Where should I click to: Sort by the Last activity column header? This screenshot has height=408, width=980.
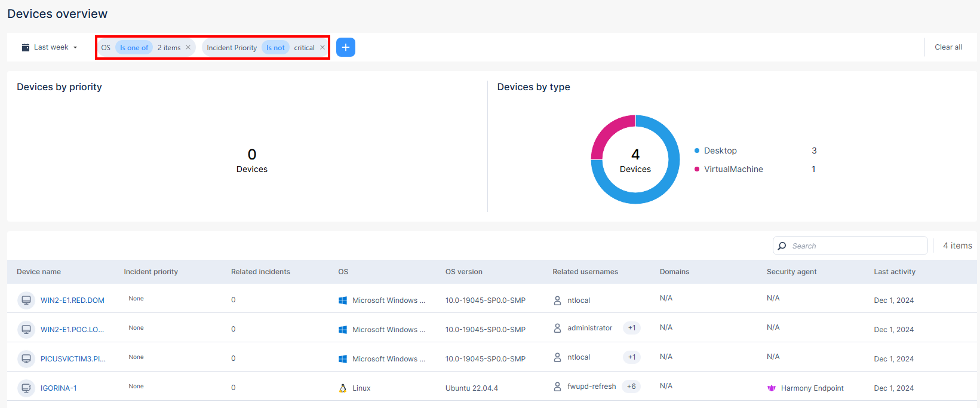point(894,272)
